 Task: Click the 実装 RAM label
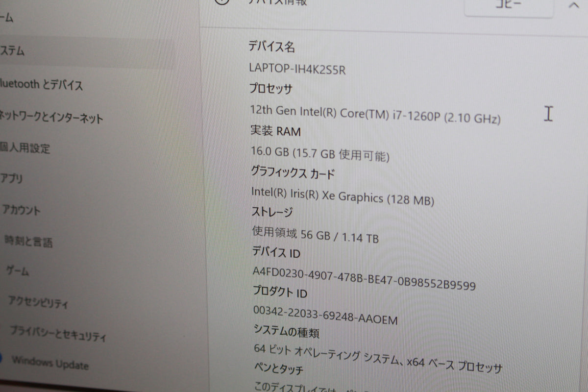(x=275, y=131)
